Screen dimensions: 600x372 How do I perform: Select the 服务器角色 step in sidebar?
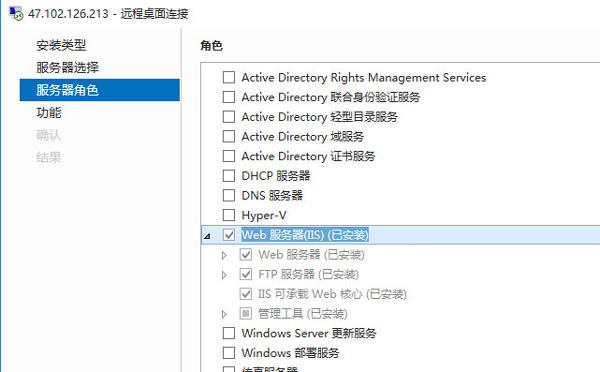click(x=99, y=90)
